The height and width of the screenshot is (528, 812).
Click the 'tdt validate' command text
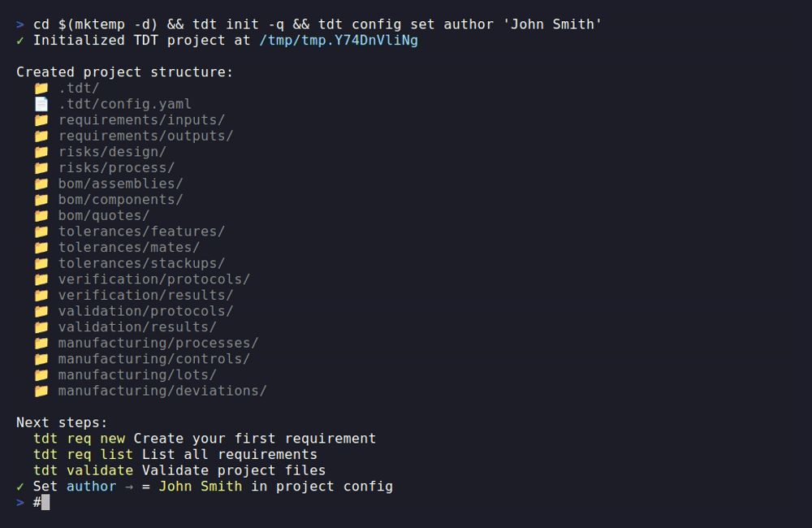pos(83,470)
